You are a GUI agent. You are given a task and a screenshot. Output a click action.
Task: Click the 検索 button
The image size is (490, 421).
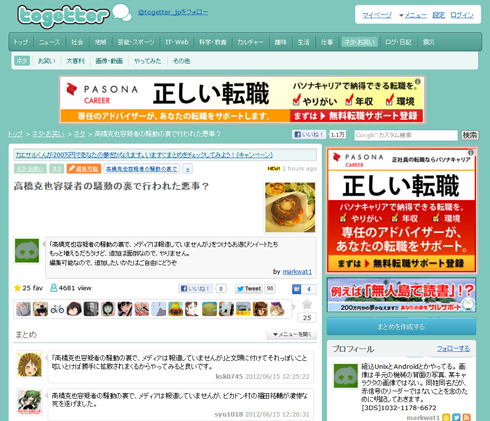469,135
